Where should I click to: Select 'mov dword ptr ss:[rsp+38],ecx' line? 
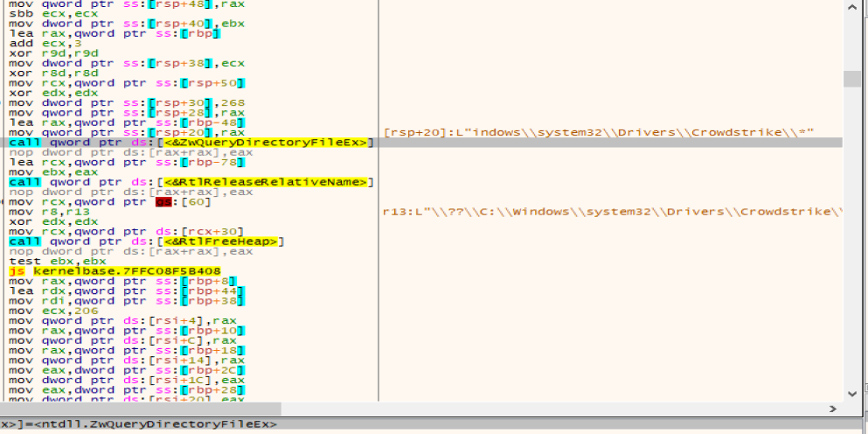point(127,63)
